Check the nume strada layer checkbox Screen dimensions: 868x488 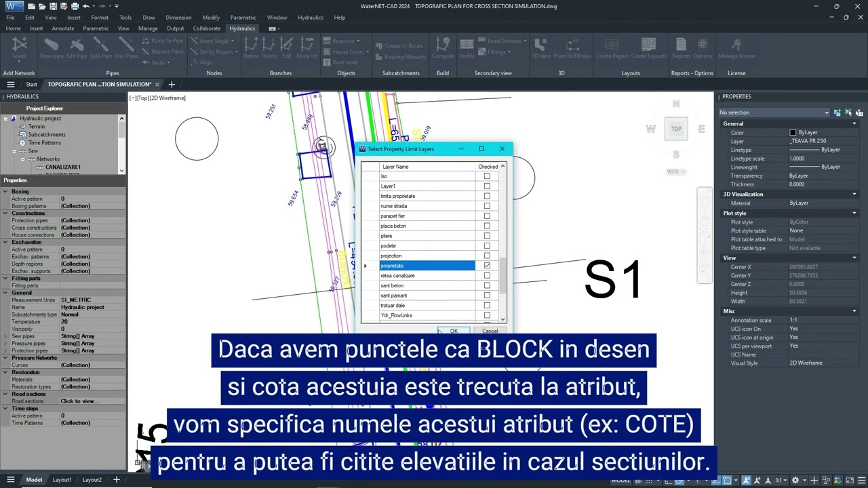(x=487, y=206)
